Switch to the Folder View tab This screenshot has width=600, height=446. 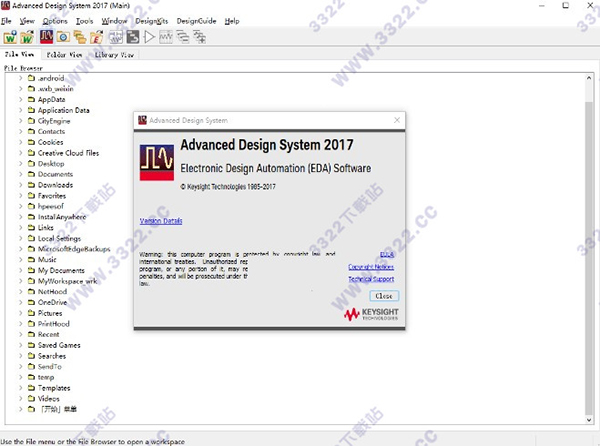64,55
